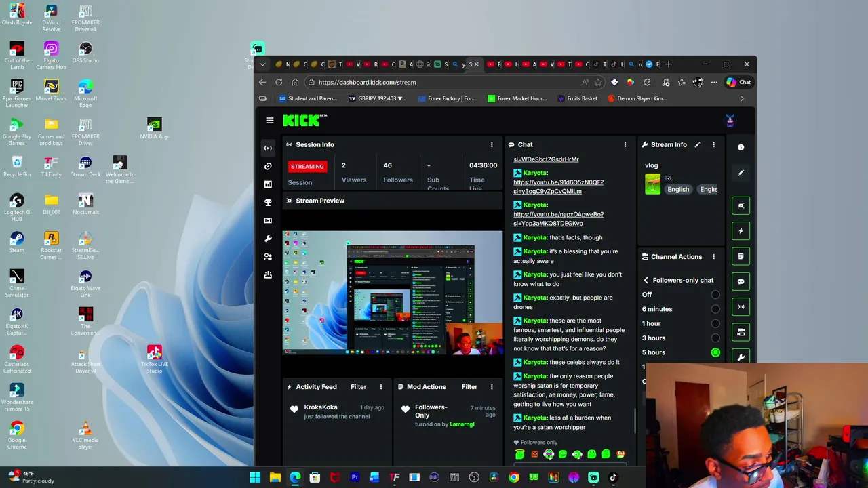Click the Activity Feed Filter button
Image resolution: width=868 pixels, height=488 pixels.
click(x=359, y=387)
